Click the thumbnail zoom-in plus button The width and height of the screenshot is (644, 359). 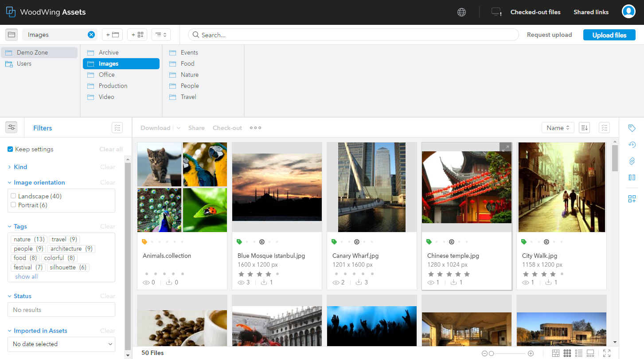pos(531,353)
